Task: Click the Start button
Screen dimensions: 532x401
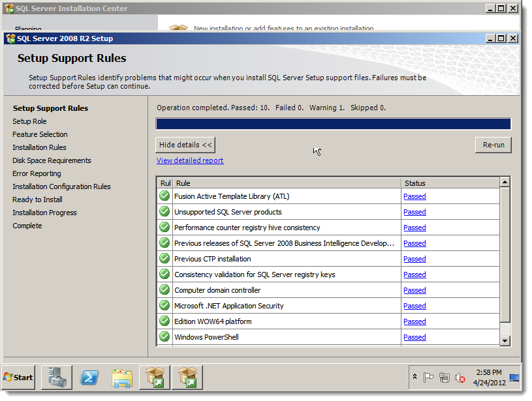Action: [x=18, y=378]
